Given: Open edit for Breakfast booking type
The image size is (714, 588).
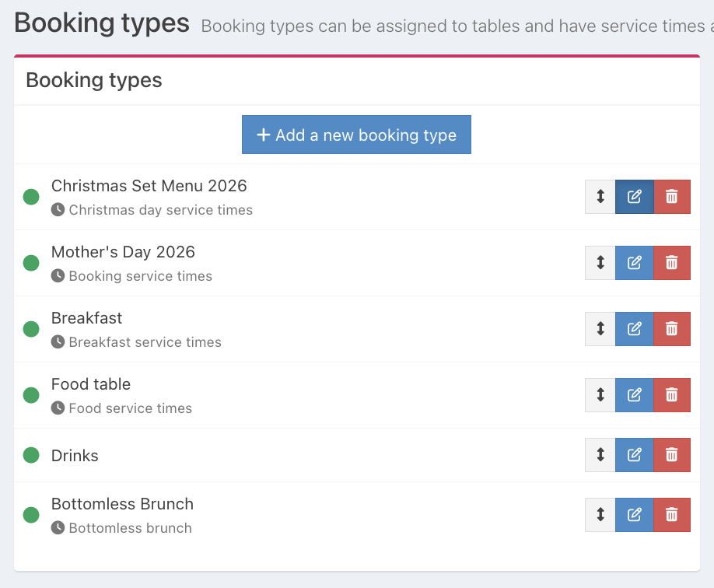Looking at the screenshot, I should tap(635, 329).
